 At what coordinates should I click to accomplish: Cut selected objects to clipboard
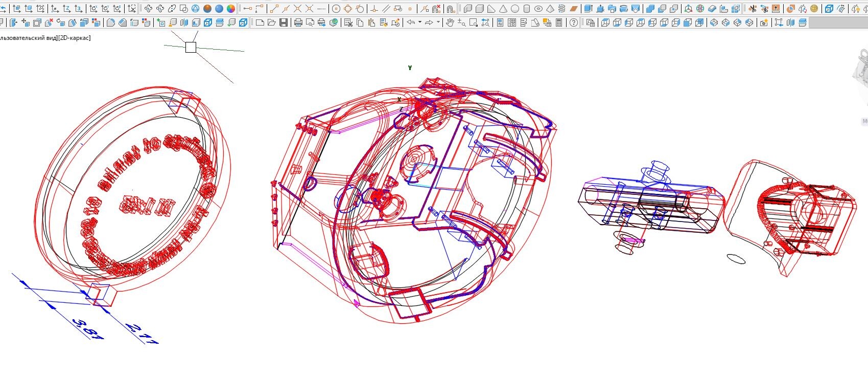click(348, 23)
